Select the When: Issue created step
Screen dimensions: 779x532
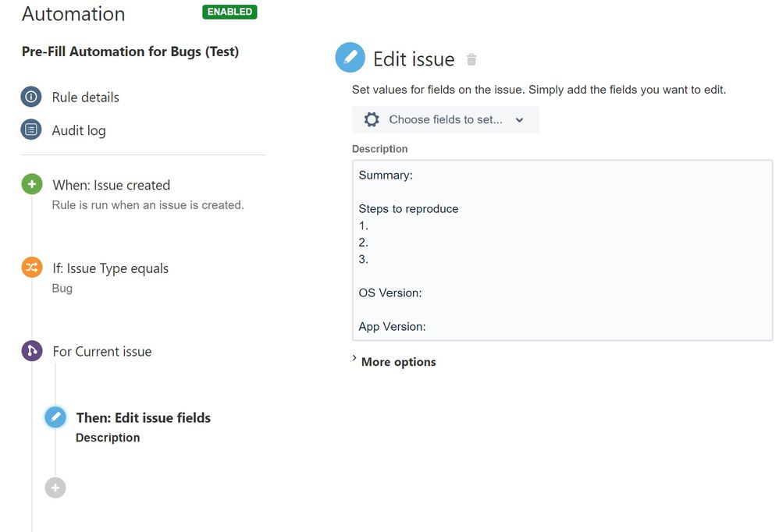(111, 185)
